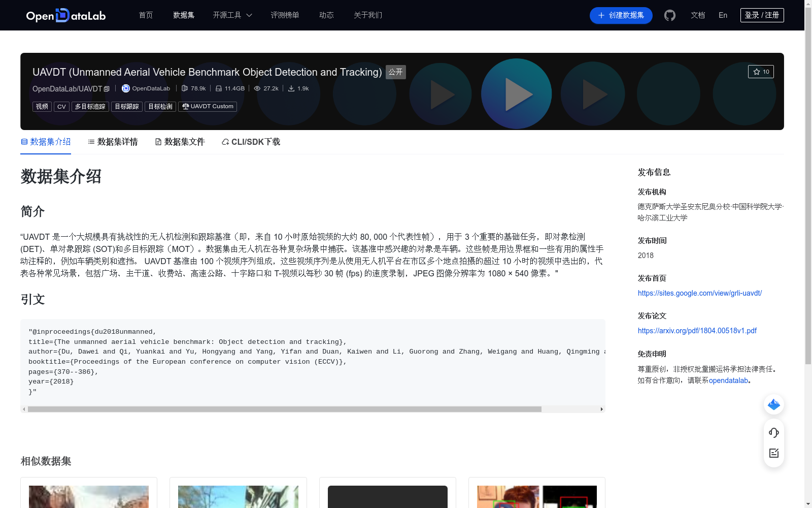
Task: Open the second similar dataset thumbnail
Action: [x=238, y=496]
